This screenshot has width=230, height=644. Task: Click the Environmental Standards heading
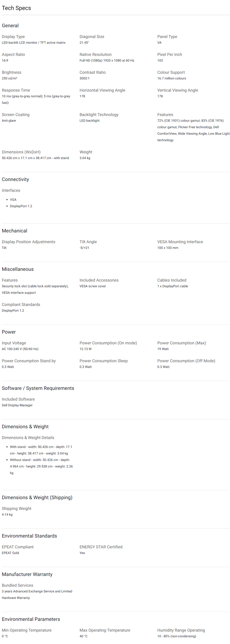[29, 536]
